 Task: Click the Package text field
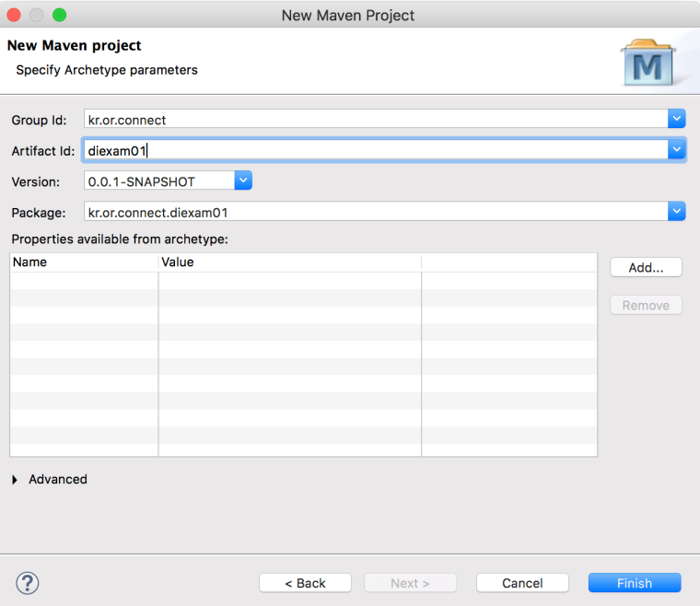pyautogui.click(x=376, y=211)
